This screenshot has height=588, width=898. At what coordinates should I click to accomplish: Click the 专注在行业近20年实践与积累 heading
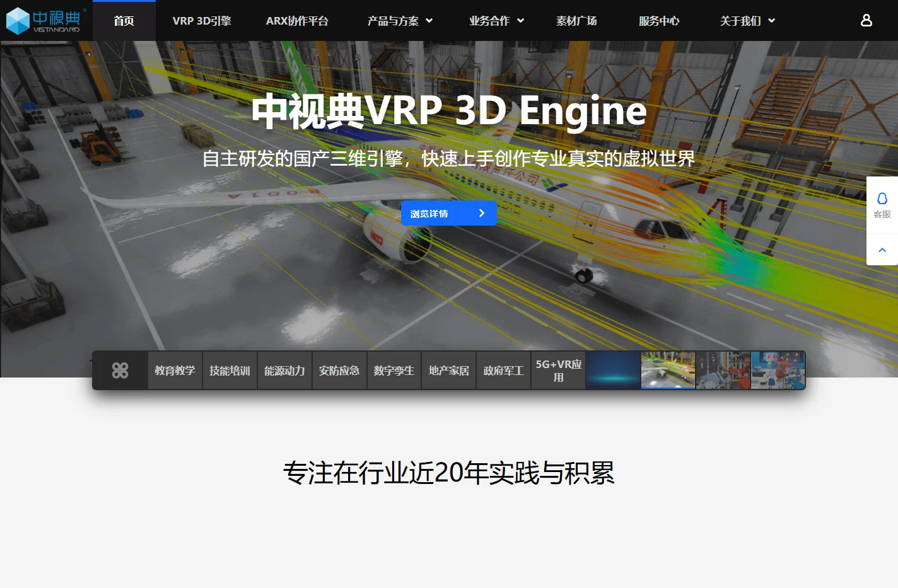(449, 473)
